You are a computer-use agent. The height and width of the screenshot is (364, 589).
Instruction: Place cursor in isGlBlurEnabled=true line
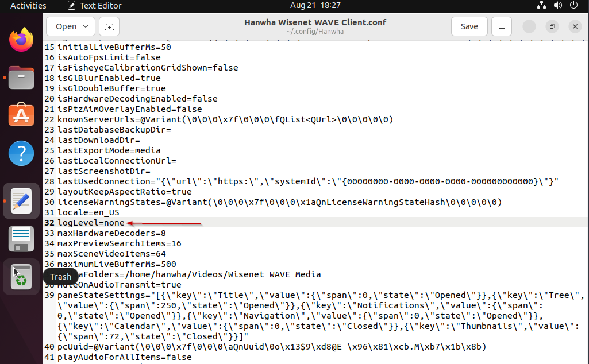pyautogui.click(x=109, y=78)
